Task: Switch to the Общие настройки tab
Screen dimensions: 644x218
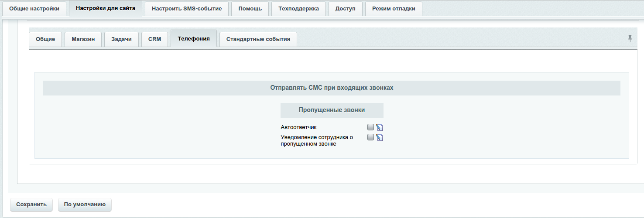Action: click(x=34, y=9)
